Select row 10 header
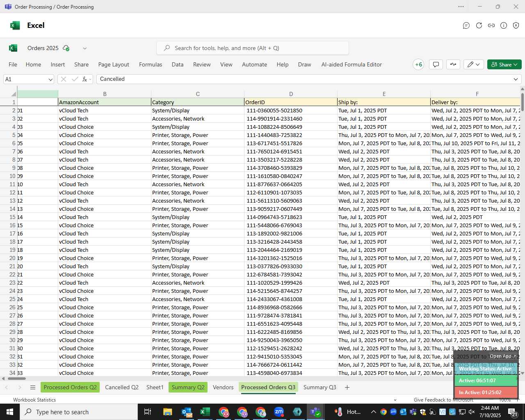 [x=9, y=176]
